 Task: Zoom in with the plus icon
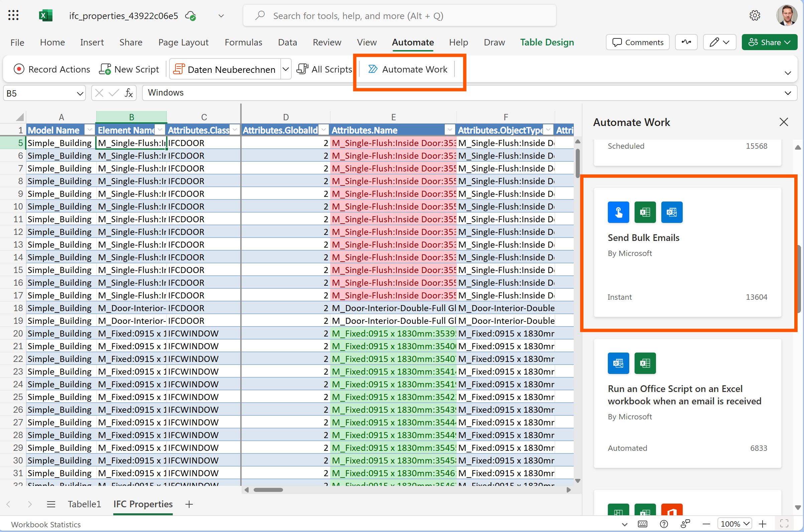click(762, 524)
